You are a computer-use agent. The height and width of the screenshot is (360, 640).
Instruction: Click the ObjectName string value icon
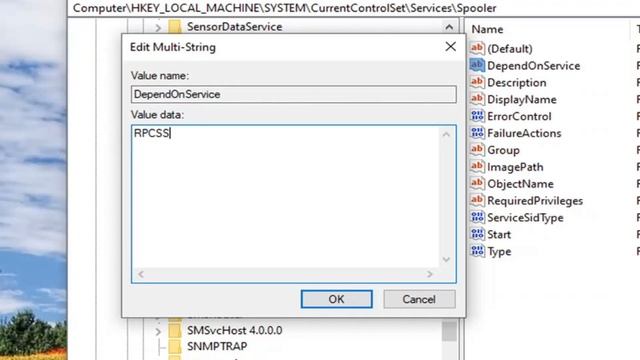coord(477,183)
